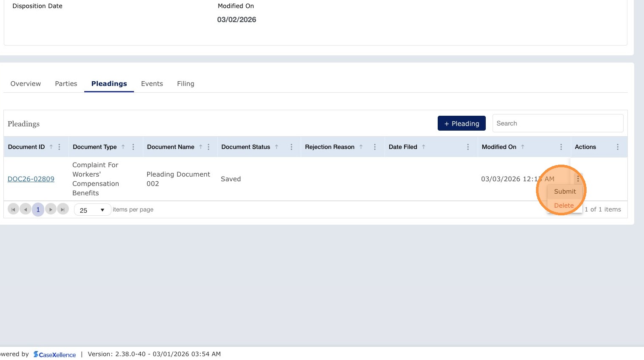Click the 1 of 1 items text
Viewport: 644px width, 360px height.
(x=603, y=209)
